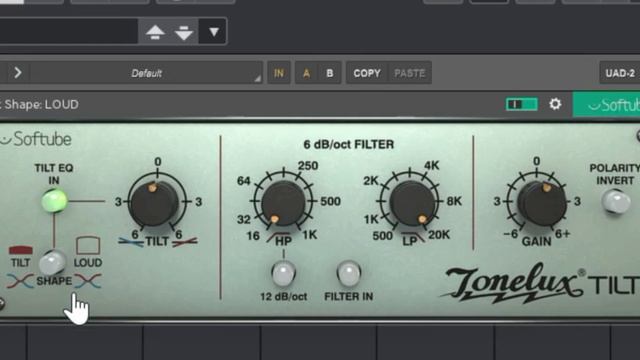Select the A comparison state
This screenshot has height=360, width=640.
306,73
